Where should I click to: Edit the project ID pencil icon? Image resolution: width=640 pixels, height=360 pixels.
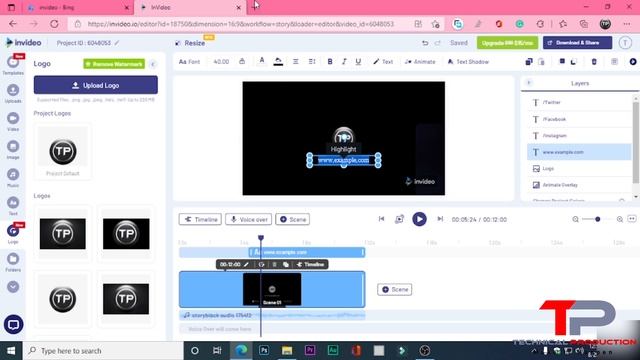coord(117,43)
